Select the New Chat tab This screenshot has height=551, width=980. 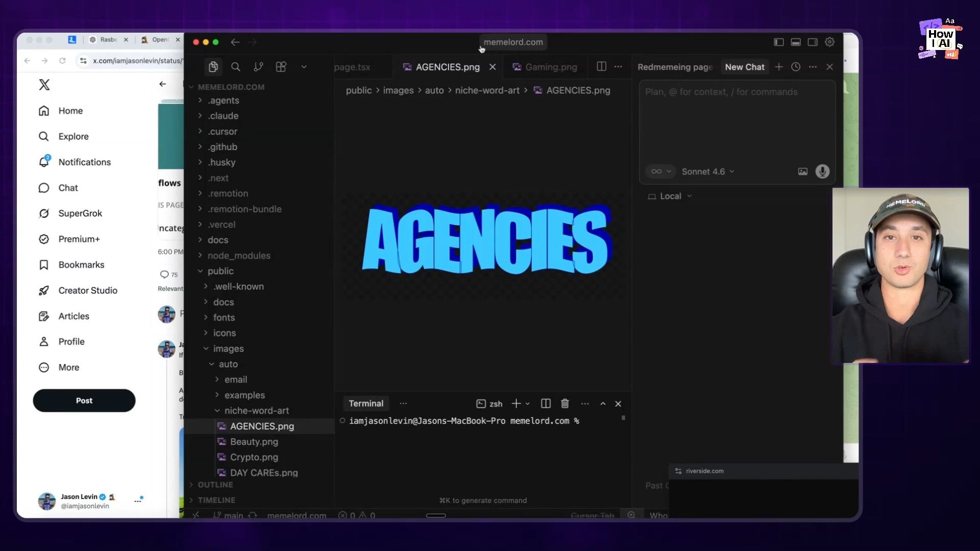745,67
